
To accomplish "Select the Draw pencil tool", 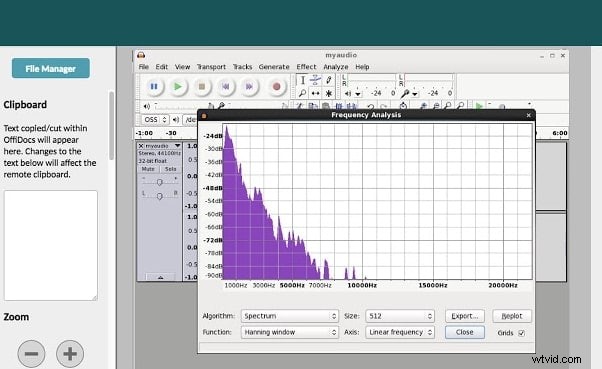I will click(x=328, y=80).
